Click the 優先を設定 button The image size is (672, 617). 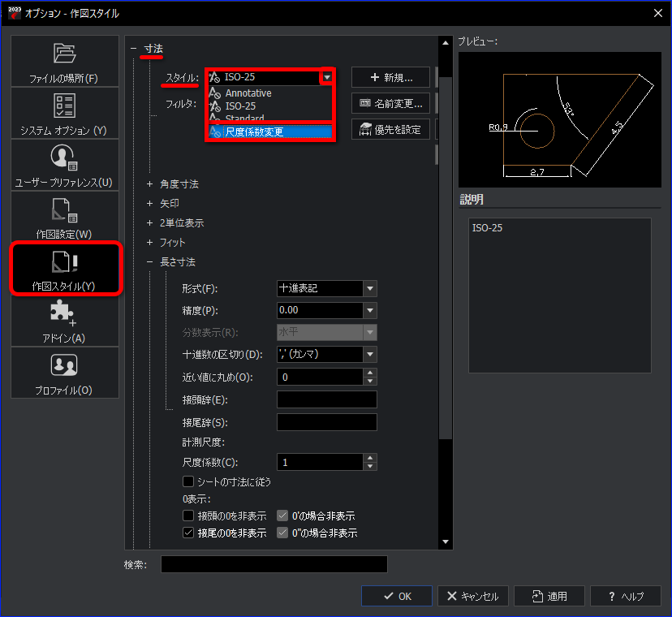pos(390,130)
